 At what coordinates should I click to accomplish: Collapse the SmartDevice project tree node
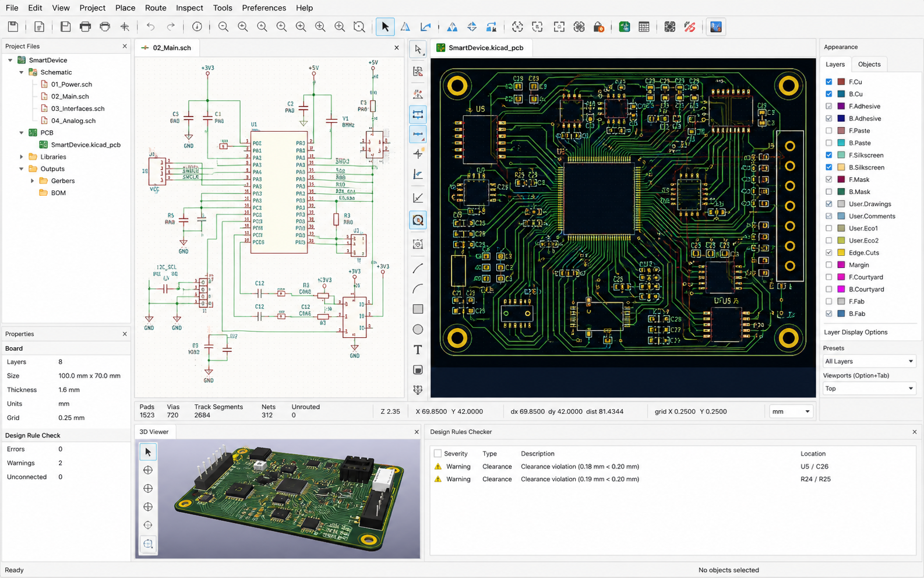(x=10, y=60)
